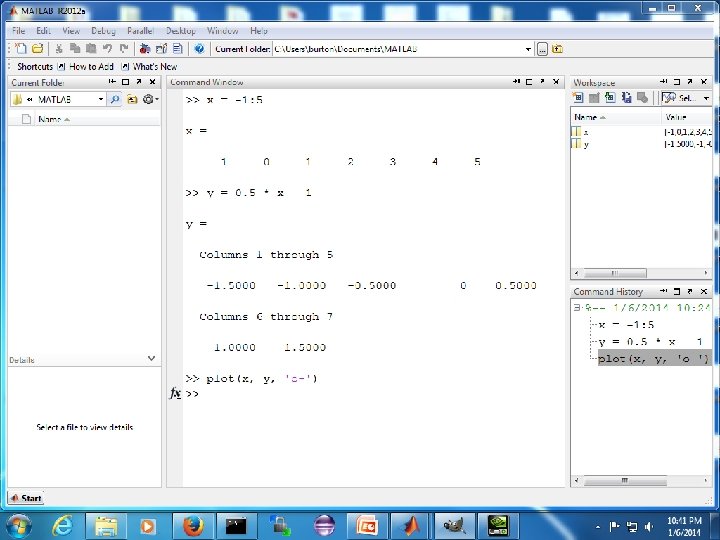Search in Current Folder with magnifier icon

tap(115, 99)
